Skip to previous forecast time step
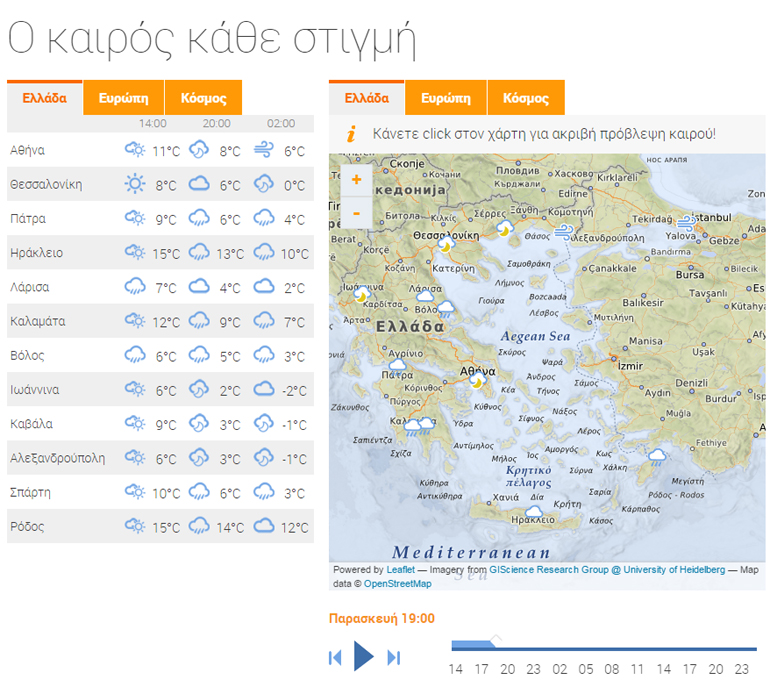Screen dimensions: 770x687 click(335, 657)
